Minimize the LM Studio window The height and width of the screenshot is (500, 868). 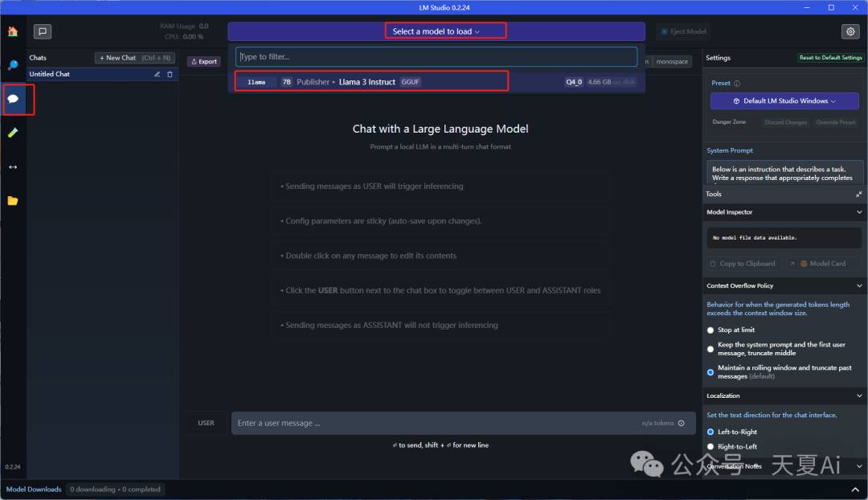tap(807, 8)
